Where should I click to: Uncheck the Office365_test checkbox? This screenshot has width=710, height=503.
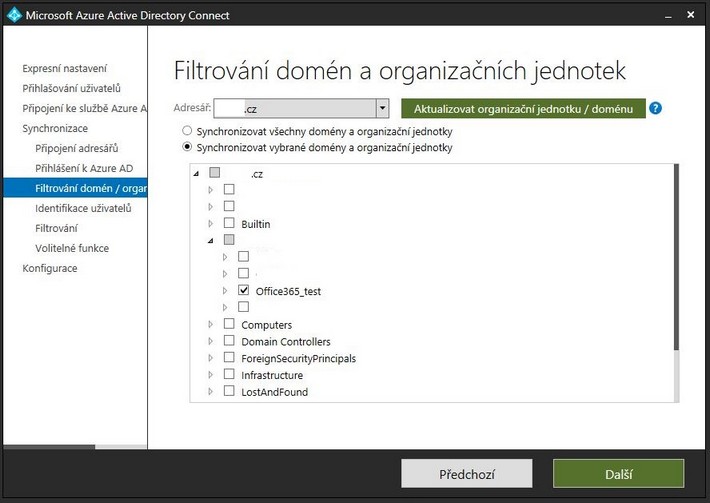[244, 290]
